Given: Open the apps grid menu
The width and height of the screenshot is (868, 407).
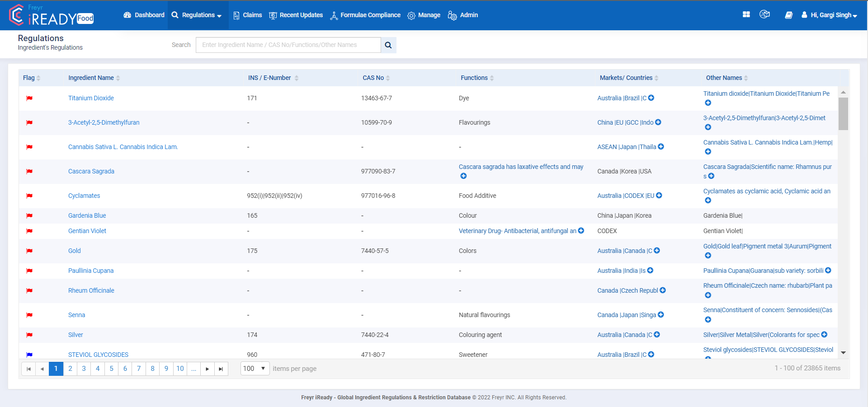Looking at the screenshot, I should click(745, 14).
